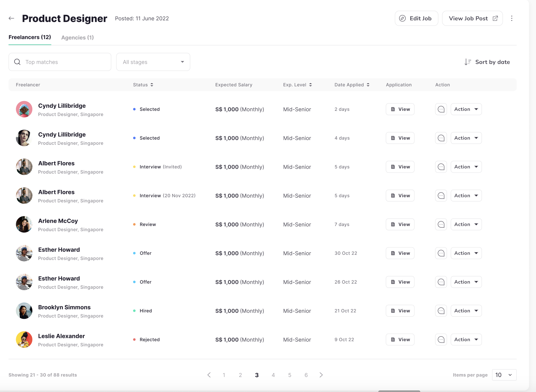Click the chat icon for Leslie Alexander

pos(441,340)
